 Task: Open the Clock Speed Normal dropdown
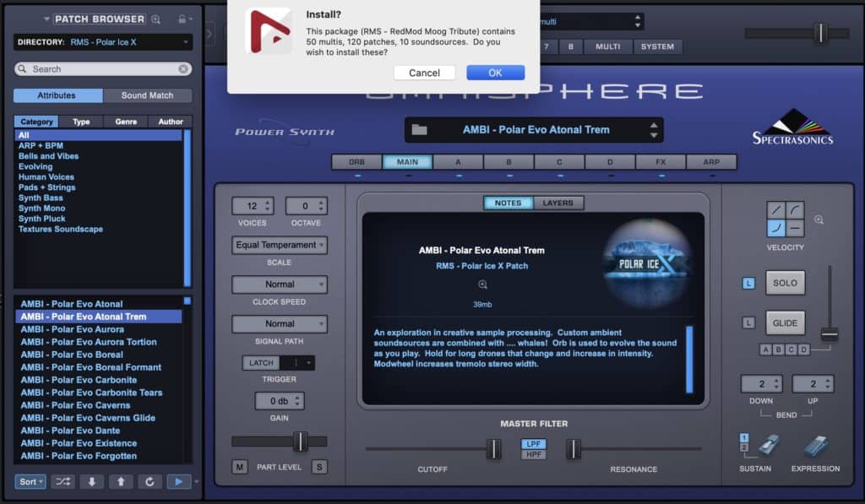click(x=279, y=285)
